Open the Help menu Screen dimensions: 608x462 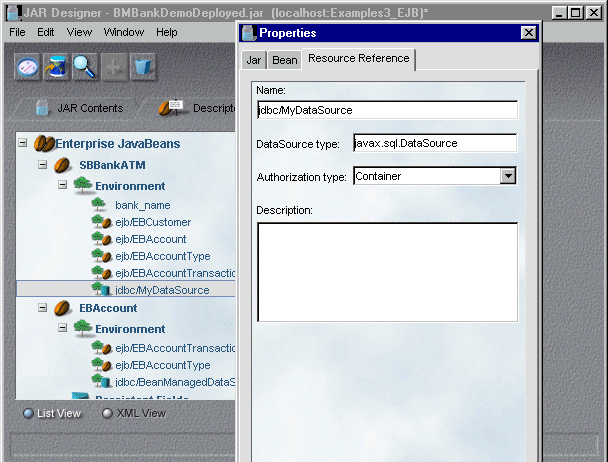(x=167, y=32)
